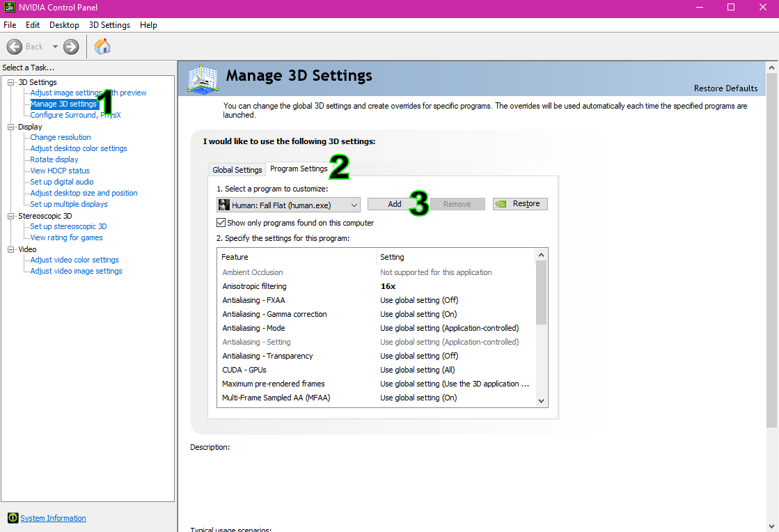Open the Edit menu

coord(33,25)
